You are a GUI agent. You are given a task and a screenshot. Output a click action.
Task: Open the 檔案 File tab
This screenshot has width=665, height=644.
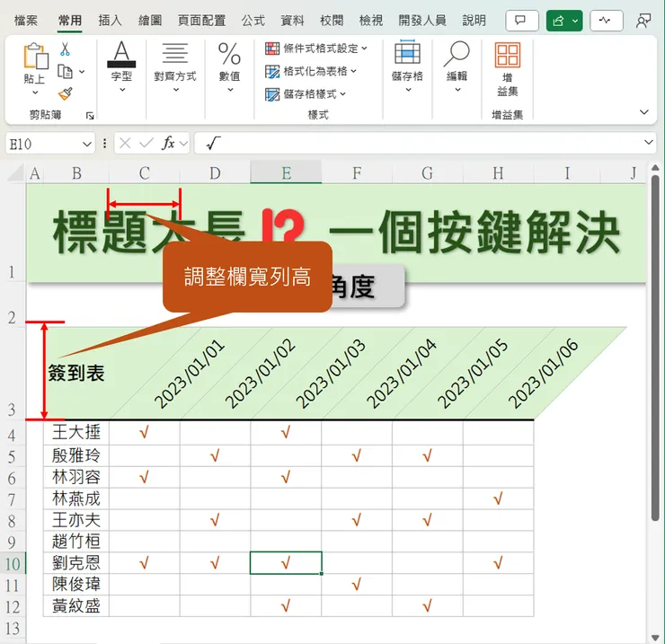pyautogui.click(x=26, y=21)
